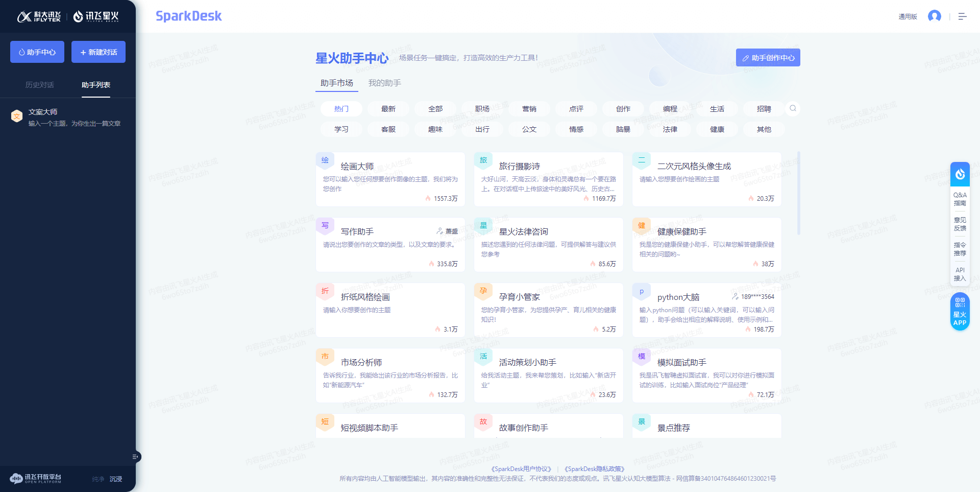Expand the 通用版 version selector

point(908,16)
